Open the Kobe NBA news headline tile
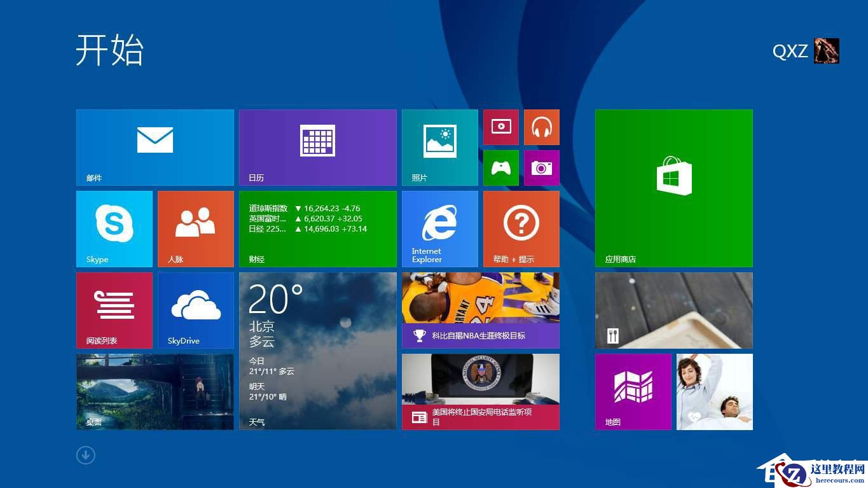This screenshot has width=868, height=488. click(x=480, y=310)
